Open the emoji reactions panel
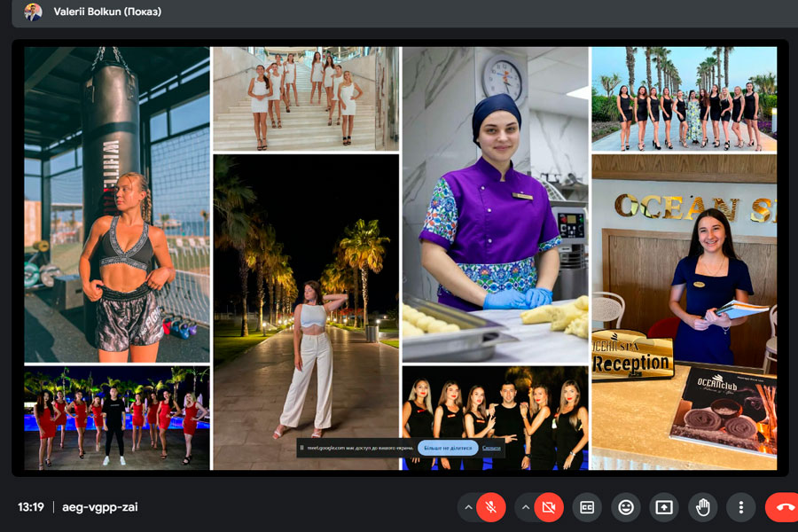 coord(626,507)
